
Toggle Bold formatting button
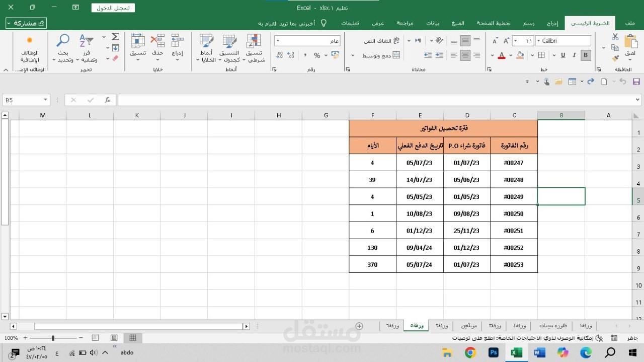(585, 55)
